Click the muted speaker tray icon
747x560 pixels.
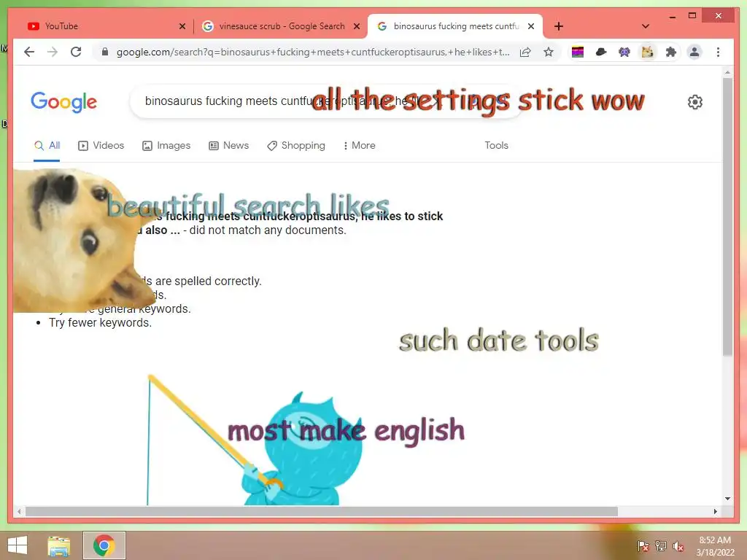[x=678, y=546]
